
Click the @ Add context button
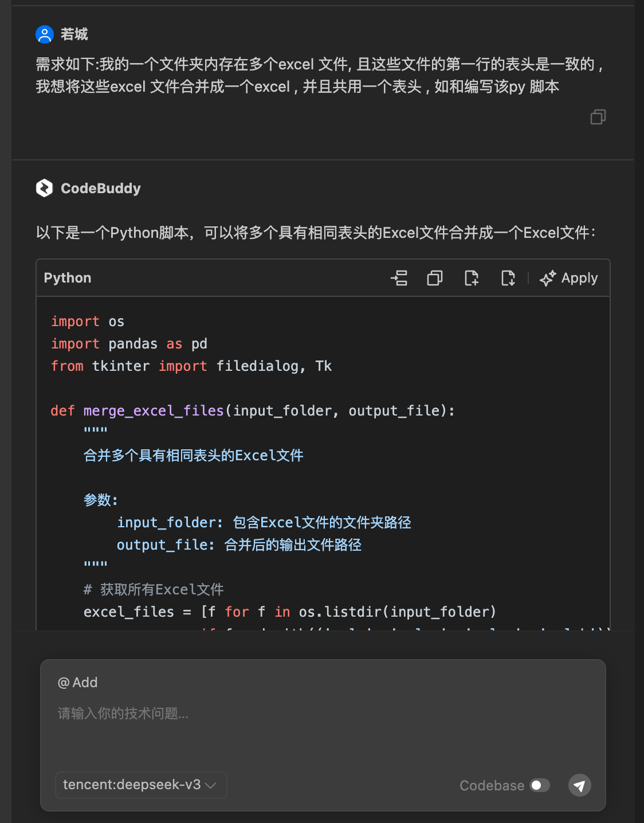click(78, 682)
